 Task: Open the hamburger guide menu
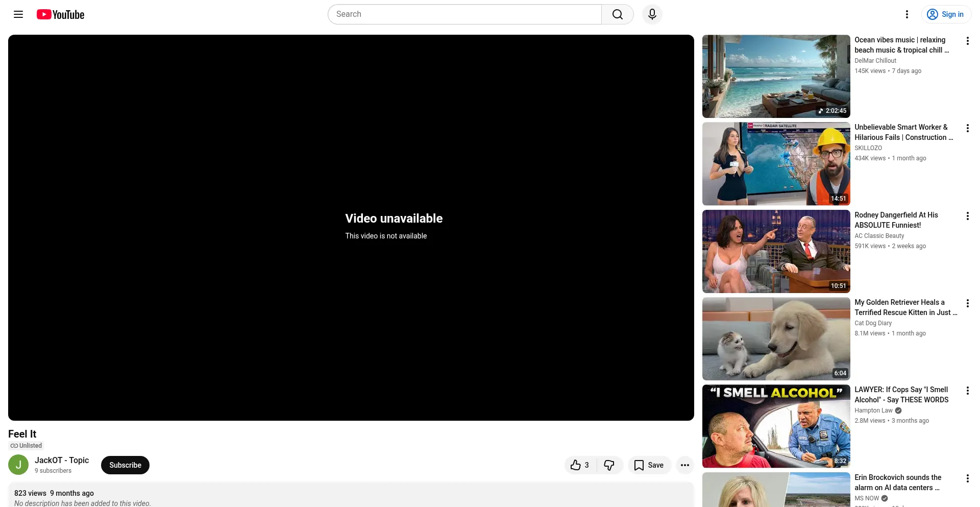coord(18,14)
